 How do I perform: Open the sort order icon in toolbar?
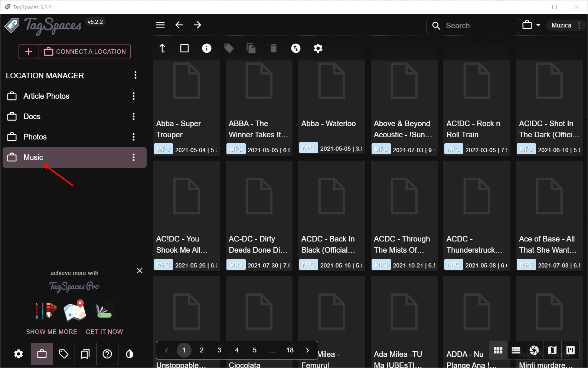(x=296, y=48)
